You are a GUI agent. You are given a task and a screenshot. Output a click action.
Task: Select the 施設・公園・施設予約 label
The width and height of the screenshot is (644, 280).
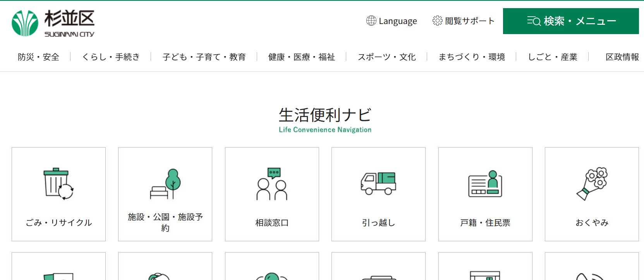click(165, 222)
